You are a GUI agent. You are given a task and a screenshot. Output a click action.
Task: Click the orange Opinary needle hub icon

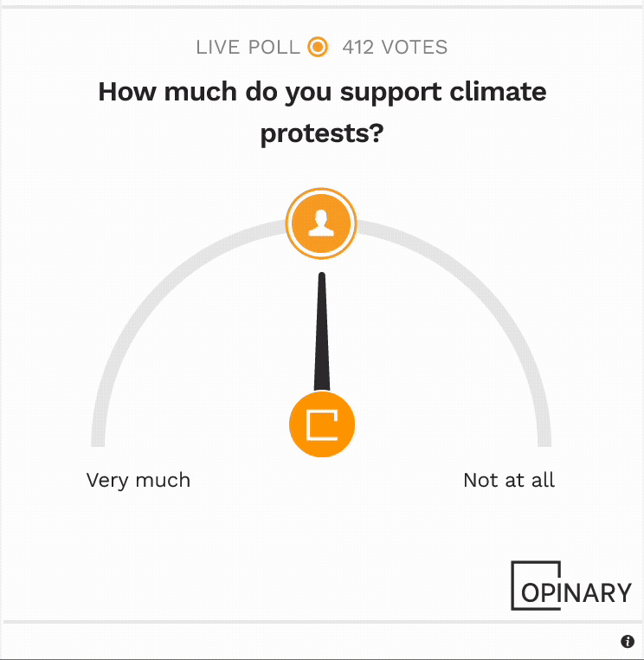pyautogui.click(x=322, y=424)
